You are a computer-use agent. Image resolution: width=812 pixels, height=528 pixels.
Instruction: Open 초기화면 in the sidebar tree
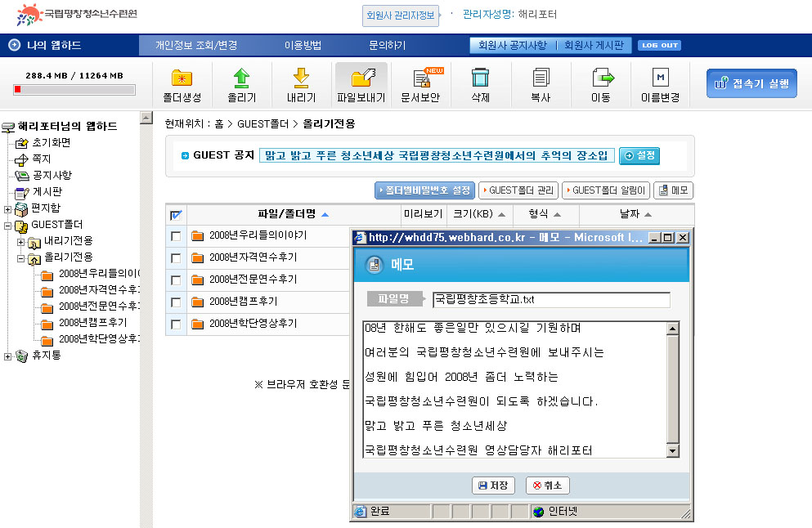[x=51, y=142]
